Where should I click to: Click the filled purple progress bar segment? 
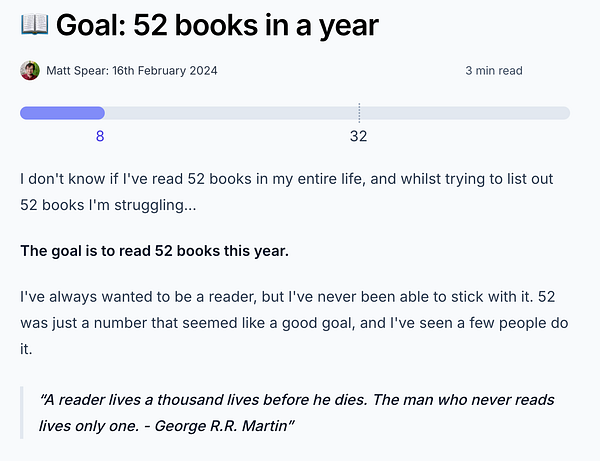pyautogui.click(x=62, y=113)
